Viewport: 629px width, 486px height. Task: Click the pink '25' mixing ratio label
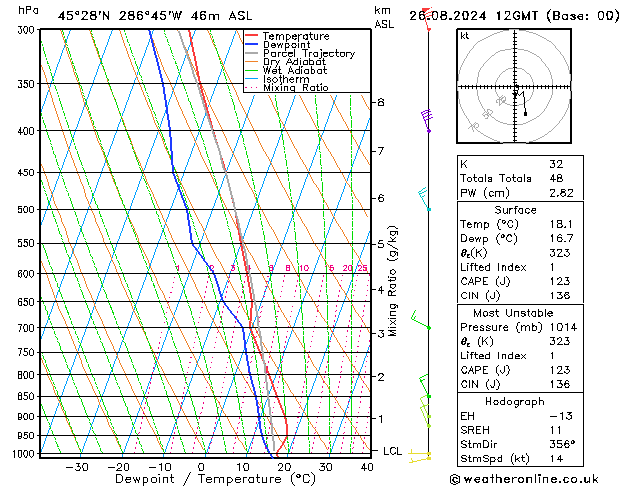pos(363,268)
